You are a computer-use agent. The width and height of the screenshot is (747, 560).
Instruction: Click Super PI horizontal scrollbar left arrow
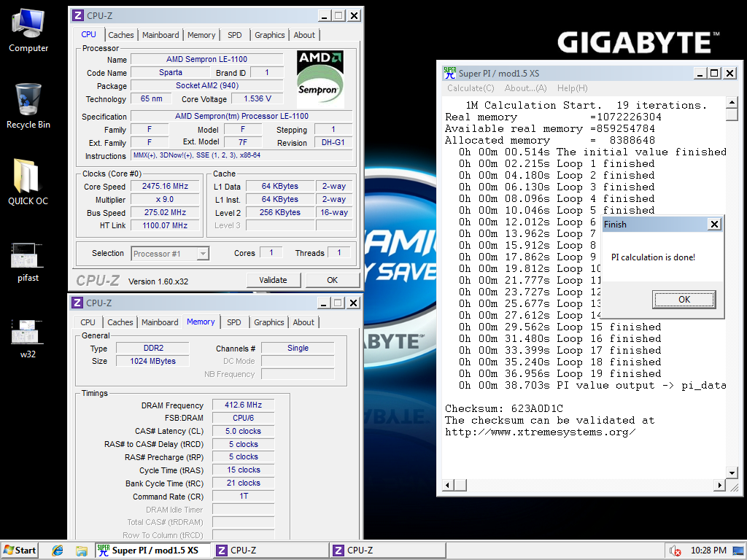click(448, 485)
